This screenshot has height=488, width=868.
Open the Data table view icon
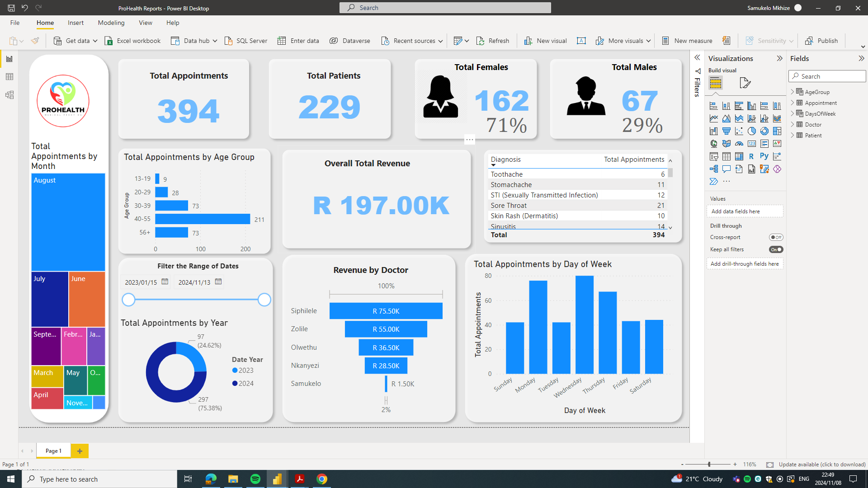tap(9, 77)
